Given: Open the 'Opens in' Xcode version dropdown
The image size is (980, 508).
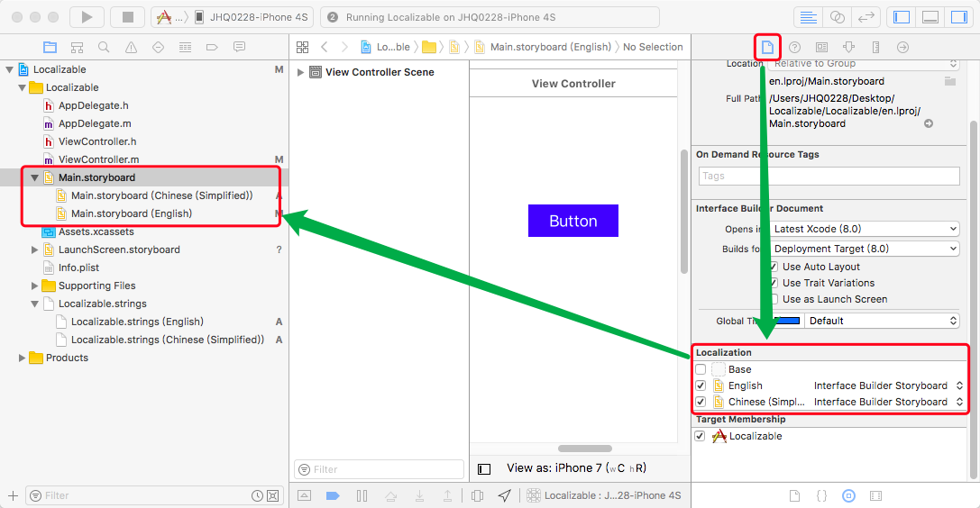Looking at the screenshot, I should [x=865, y=229].
